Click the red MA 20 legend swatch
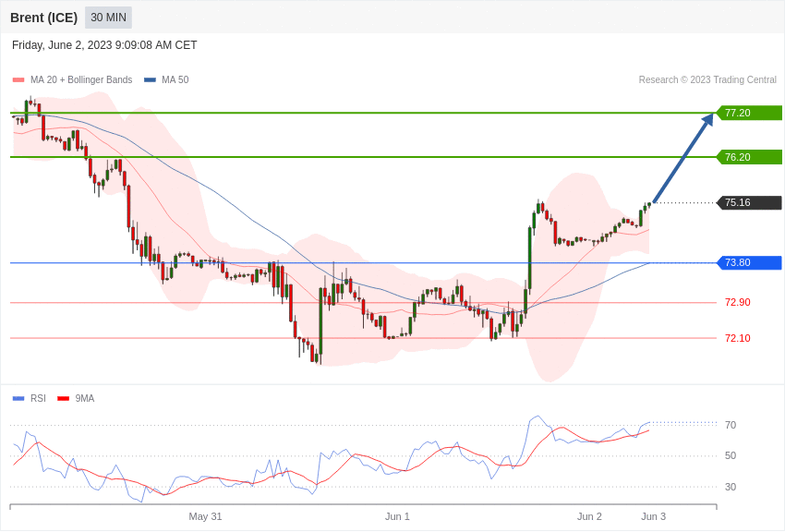Image resolution: width=785 pixels, height=532 pixels. 18,80
